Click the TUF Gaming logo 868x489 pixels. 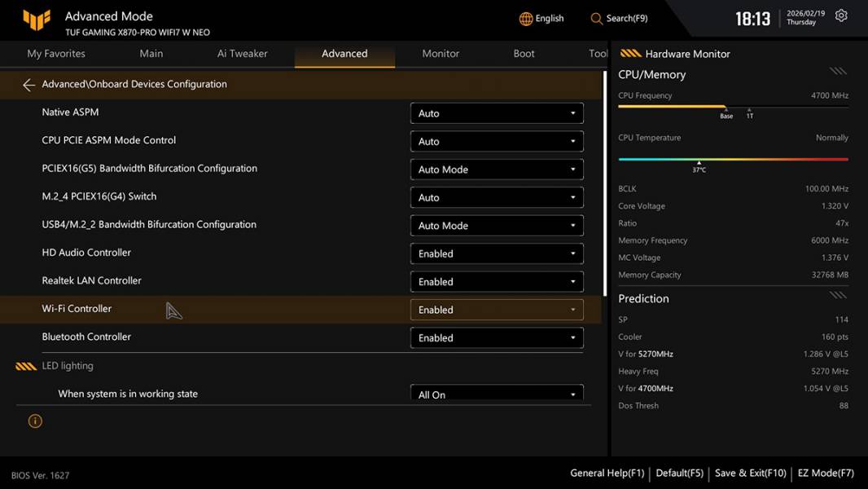pos(37,20)
